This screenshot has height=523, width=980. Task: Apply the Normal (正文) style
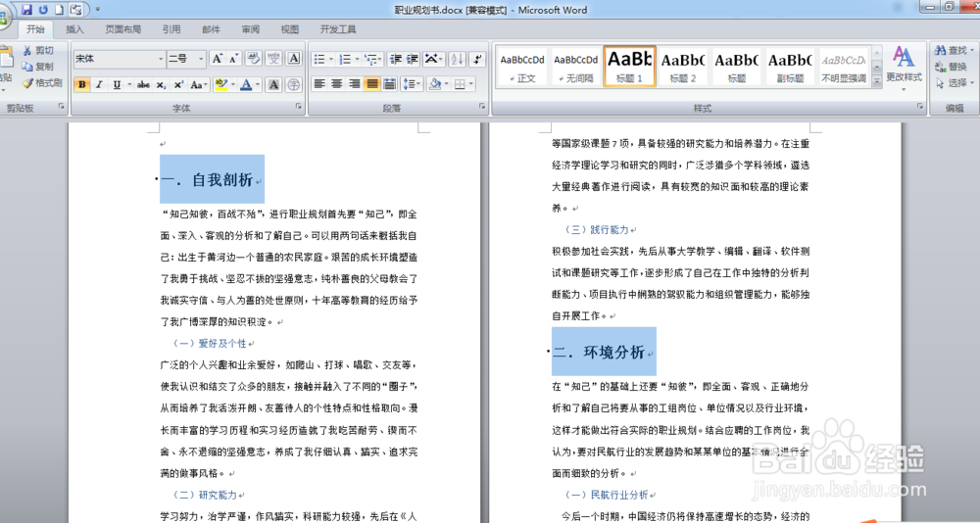click(x=522, y=67)
